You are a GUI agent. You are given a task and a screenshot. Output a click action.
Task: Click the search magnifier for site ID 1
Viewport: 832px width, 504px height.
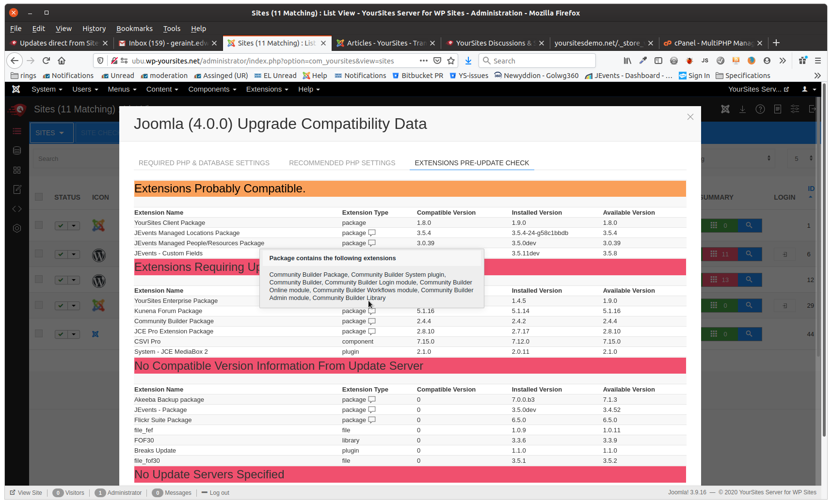750,225
